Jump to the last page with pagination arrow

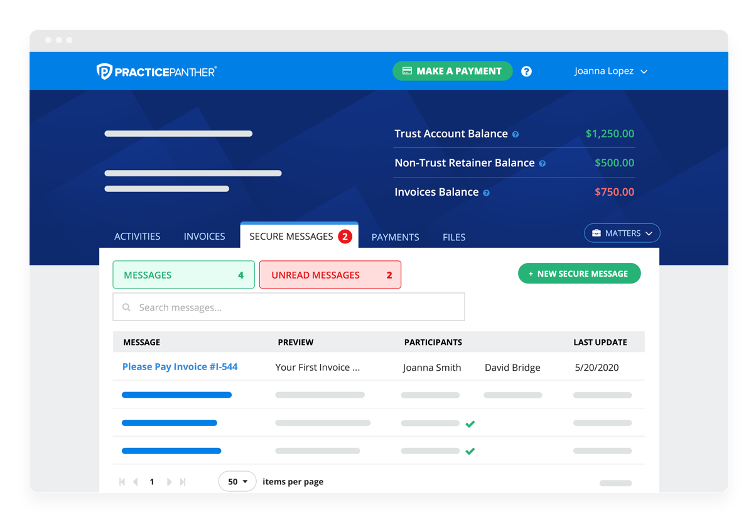(x=183, y=482)
